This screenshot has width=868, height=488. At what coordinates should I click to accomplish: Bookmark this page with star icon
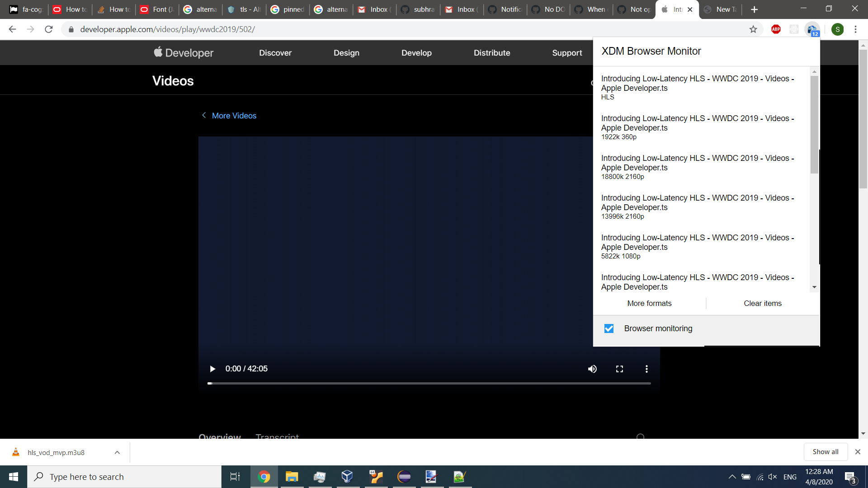coord(753,29)
